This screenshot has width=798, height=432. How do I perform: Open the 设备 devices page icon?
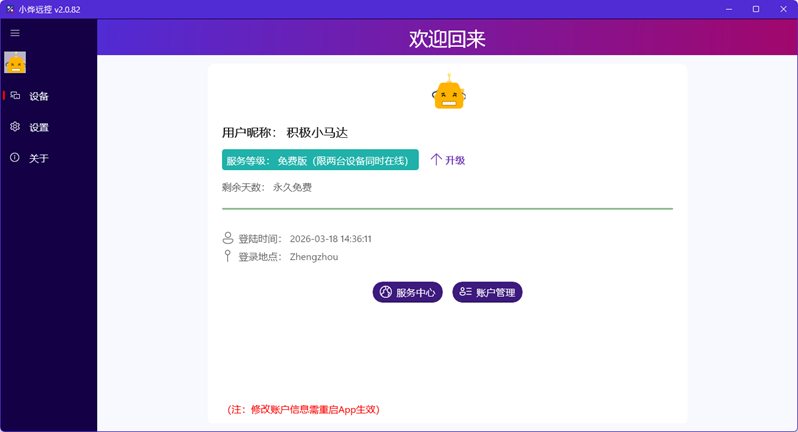(15, 96)
